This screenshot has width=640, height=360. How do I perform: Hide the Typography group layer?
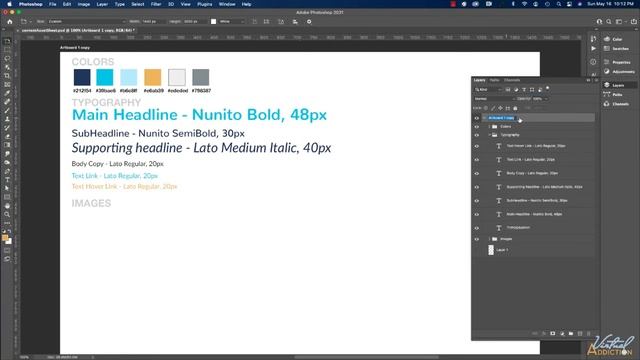coord(476,135)
